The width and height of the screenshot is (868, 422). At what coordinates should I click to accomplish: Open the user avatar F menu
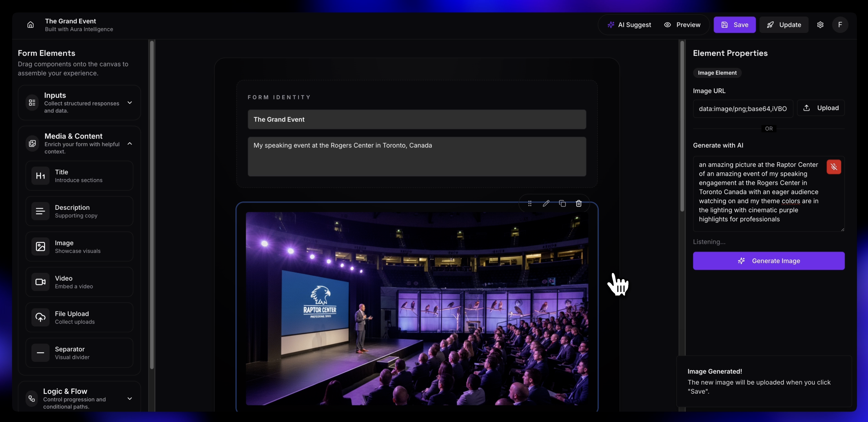pyautogui.click(x=840, y=25)
